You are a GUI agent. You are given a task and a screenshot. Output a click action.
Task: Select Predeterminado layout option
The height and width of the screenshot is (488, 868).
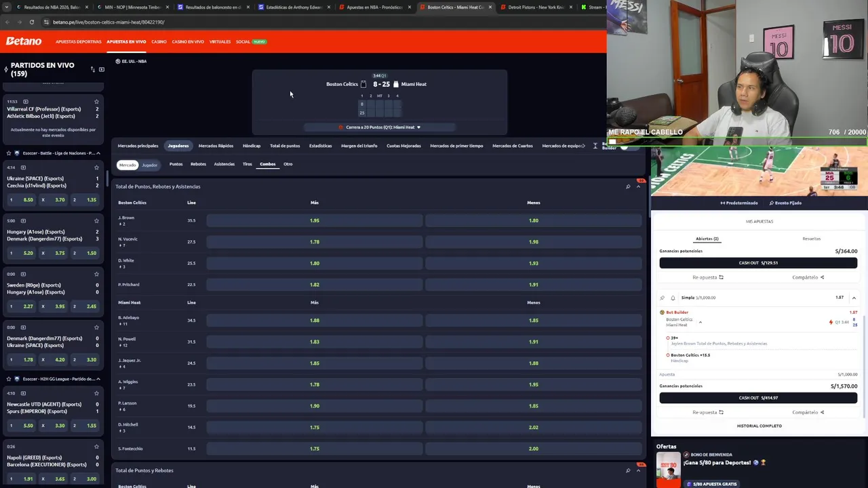pos(739,203)
